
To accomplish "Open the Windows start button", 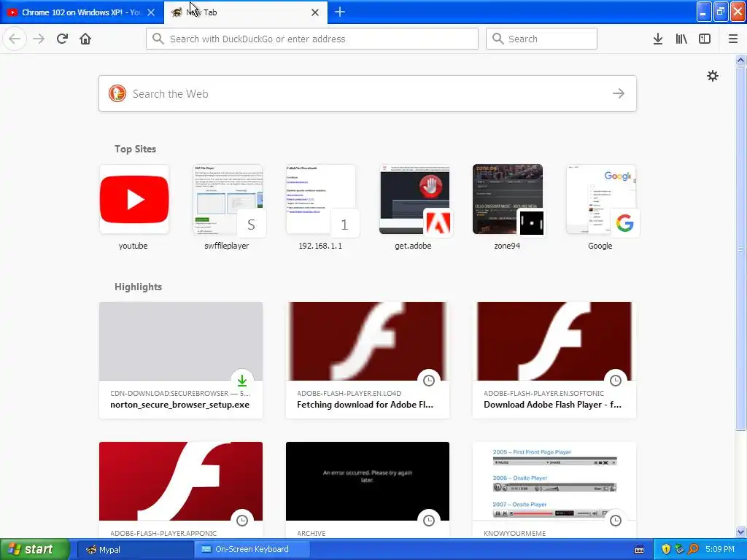I will [x=35, y=549].
